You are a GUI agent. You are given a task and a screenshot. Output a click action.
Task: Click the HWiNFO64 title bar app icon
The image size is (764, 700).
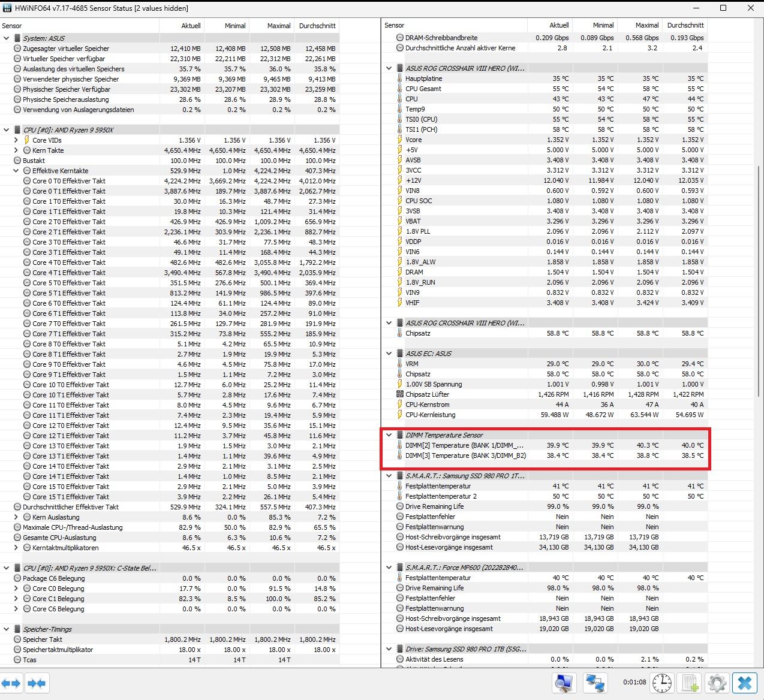click(x=7, y=8)
